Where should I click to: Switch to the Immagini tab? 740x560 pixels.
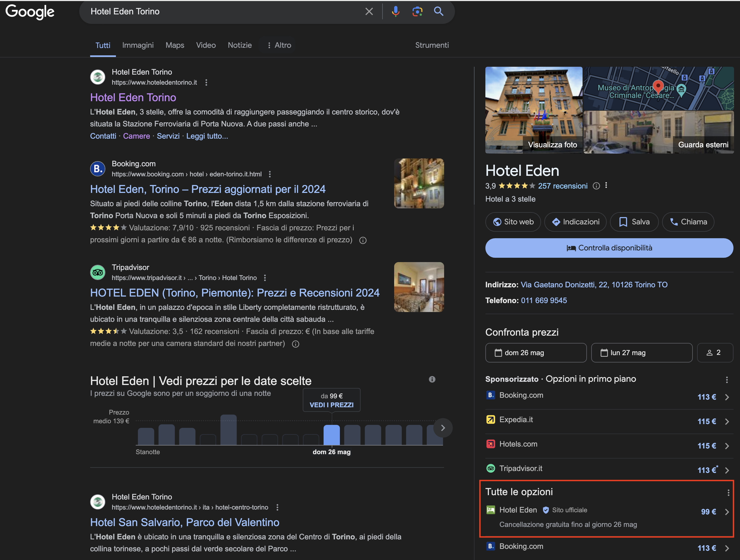pyautogui.click(x=138, y=45)
